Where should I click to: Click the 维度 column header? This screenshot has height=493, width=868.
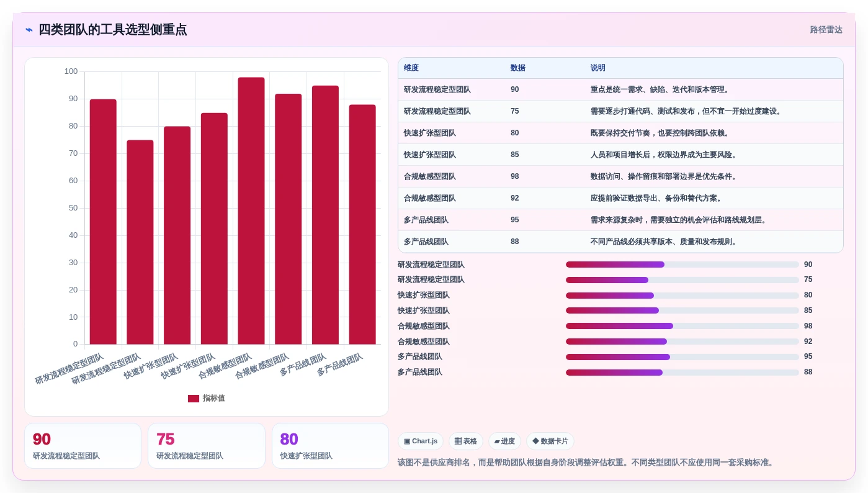coord(411,68)
